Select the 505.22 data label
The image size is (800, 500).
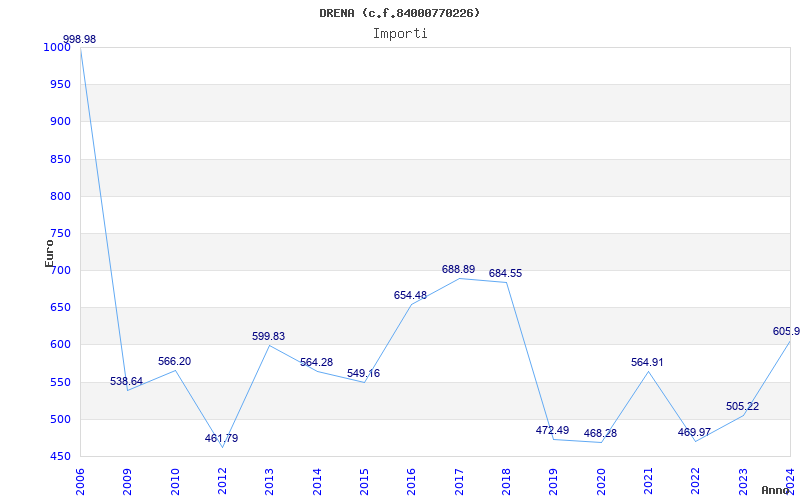click(742, 407)
